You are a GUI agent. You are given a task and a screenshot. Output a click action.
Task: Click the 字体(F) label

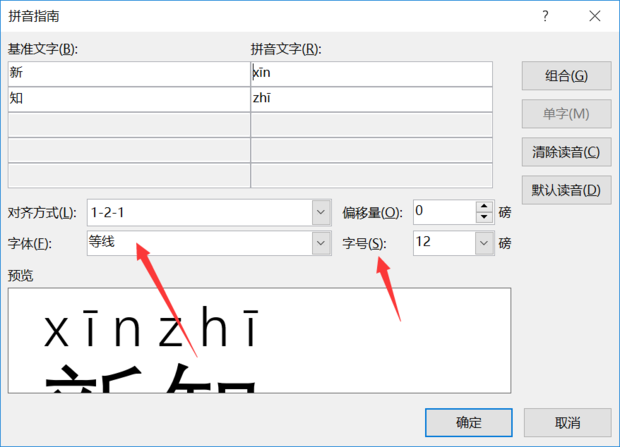click(30, 243)
